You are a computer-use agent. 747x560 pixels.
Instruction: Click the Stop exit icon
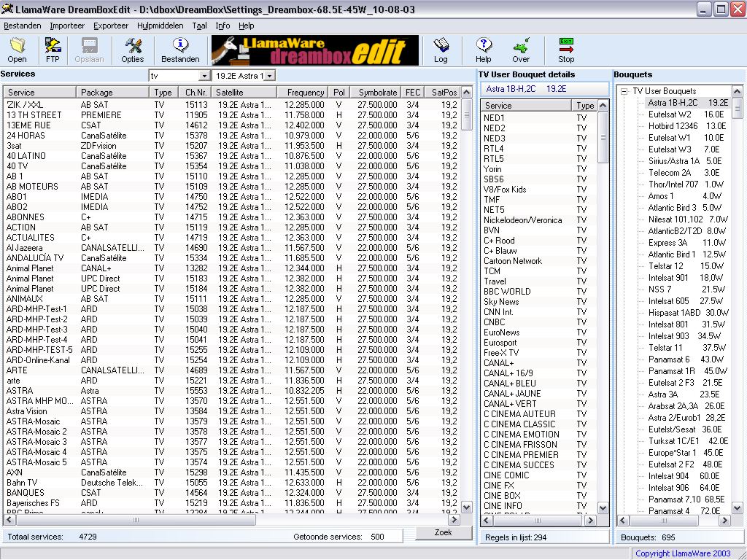pyautogui.click(x=566, y=50)
